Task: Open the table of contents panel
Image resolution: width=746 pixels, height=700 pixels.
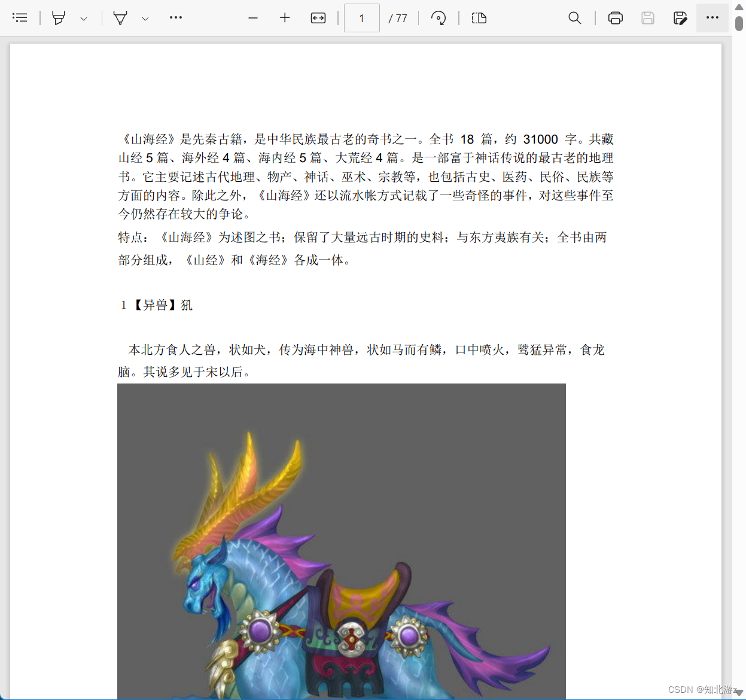Action: pyautogui.click(x=20, y=18)
